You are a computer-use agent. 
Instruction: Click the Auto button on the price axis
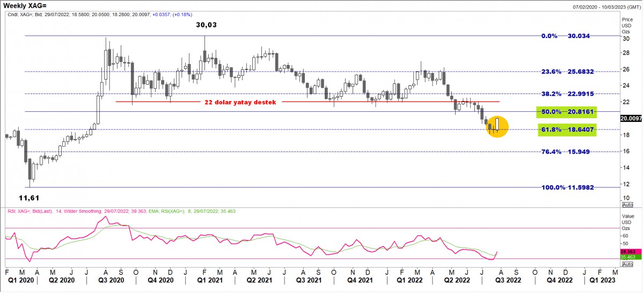pos(627,205)
